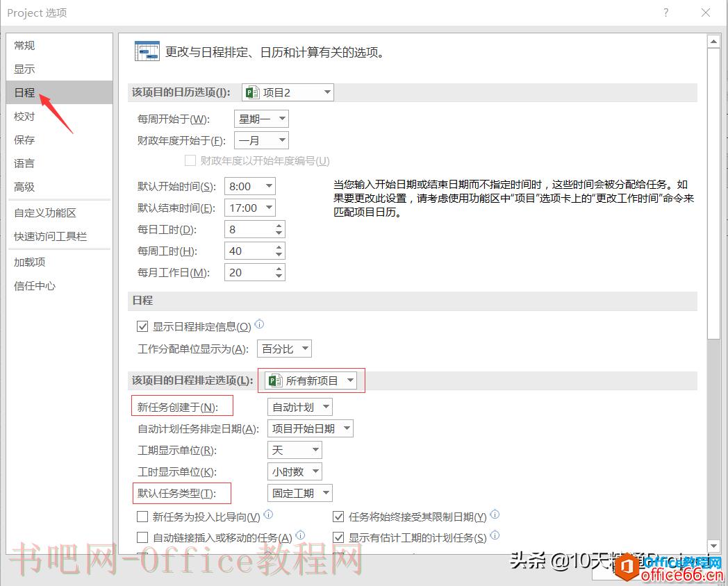Open the 显示 options category

click(60, 69)
